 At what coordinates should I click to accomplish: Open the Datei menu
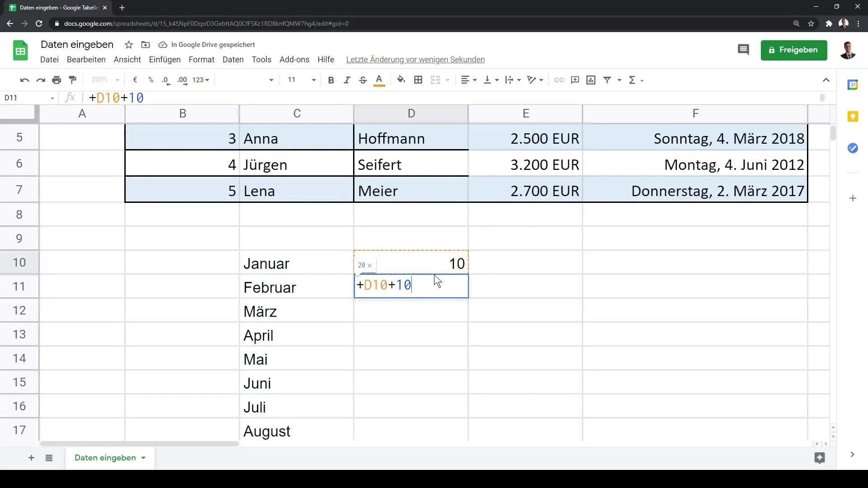click(49, 60)
